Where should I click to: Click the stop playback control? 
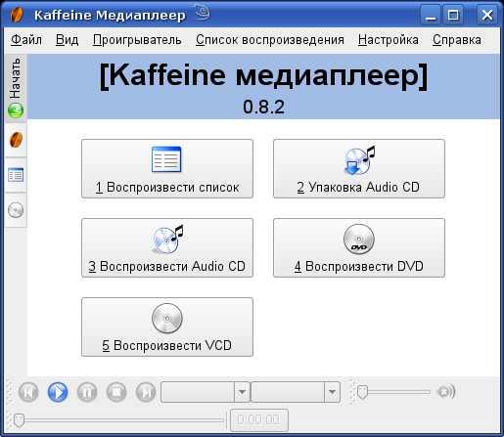click(x=116, y=392)
